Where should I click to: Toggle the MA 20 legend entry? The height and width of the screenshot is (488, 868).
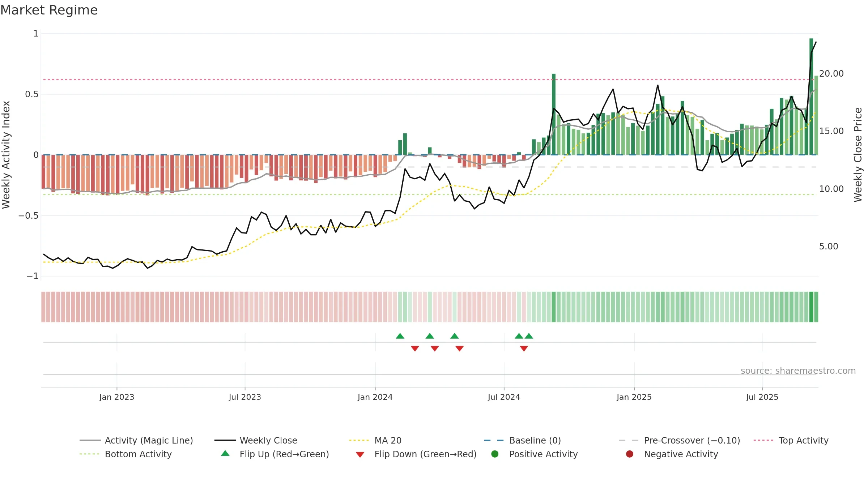click(x=375, y=440)
